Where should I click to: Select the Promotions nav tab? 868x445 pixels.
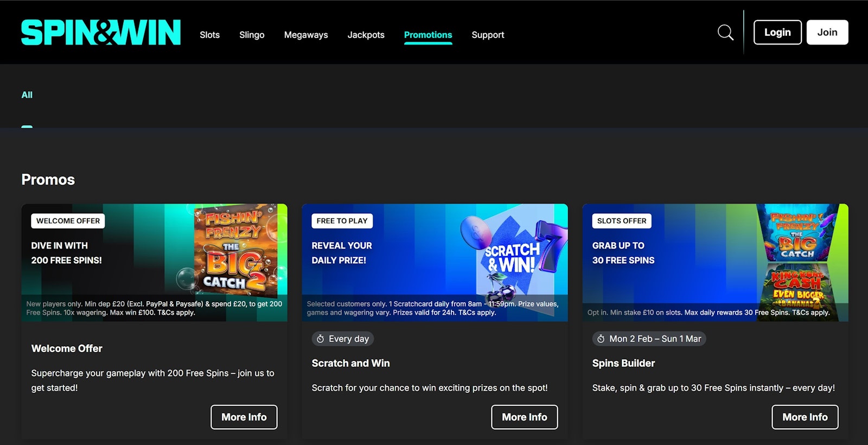[x=428, y=35]
